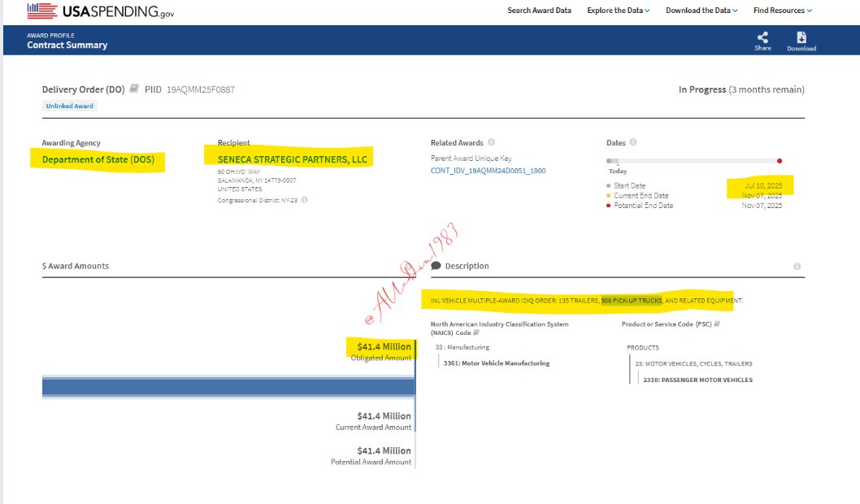The width and height of the screenshot is (860, 504).
Task: Open glossary icon next to Product or Service Code
Action: tap(717, 324)
